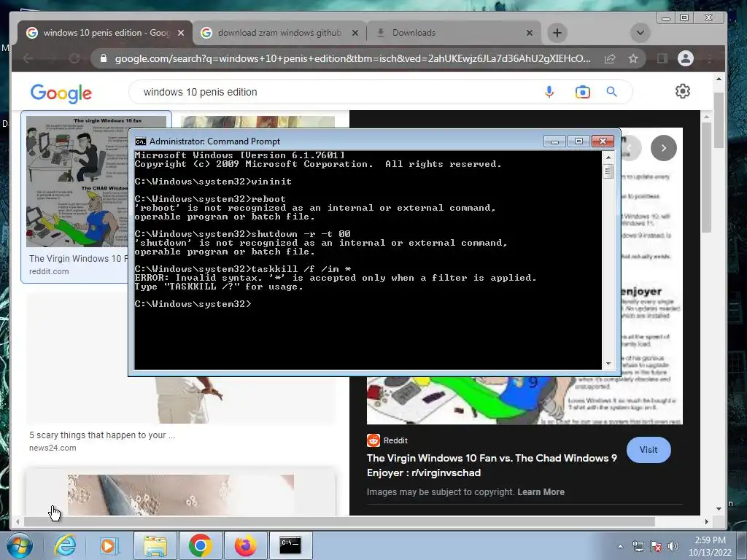Open '5 scary things that happen' result

tap(102, 435)
